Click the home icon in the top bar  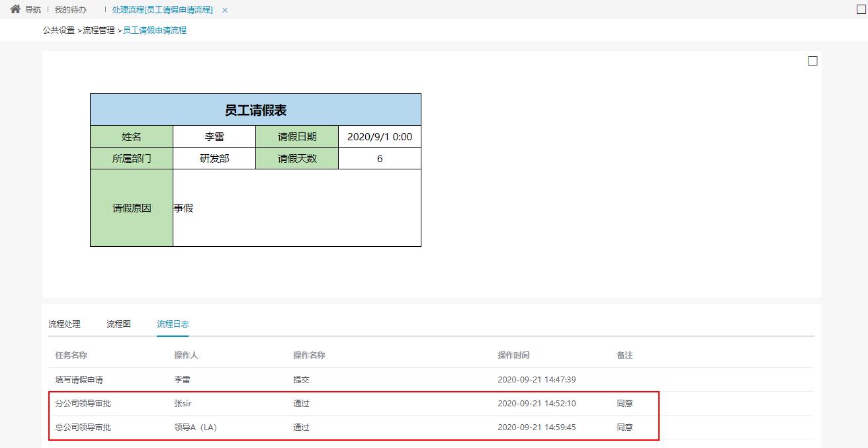pyautogui.click(x=15, y=9)
